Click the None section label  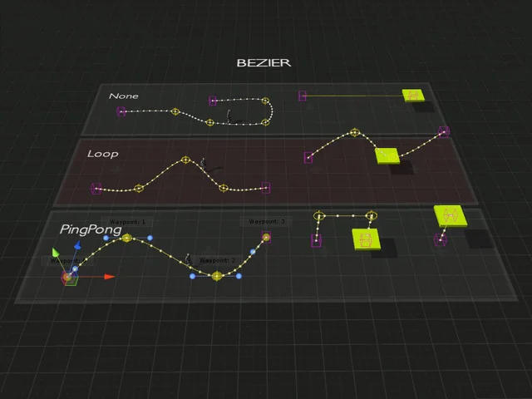point(123,96)
